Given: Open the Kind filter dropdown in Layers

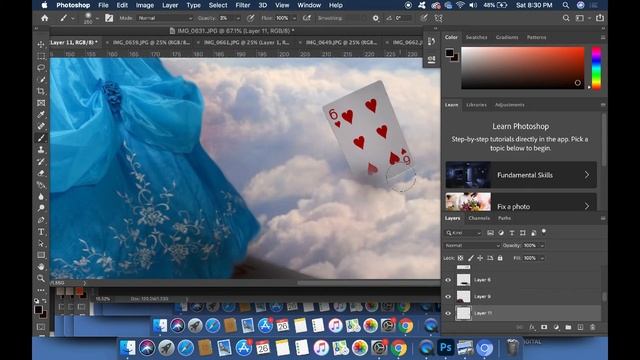Looking at the screenshot, I should pos(463,233).
